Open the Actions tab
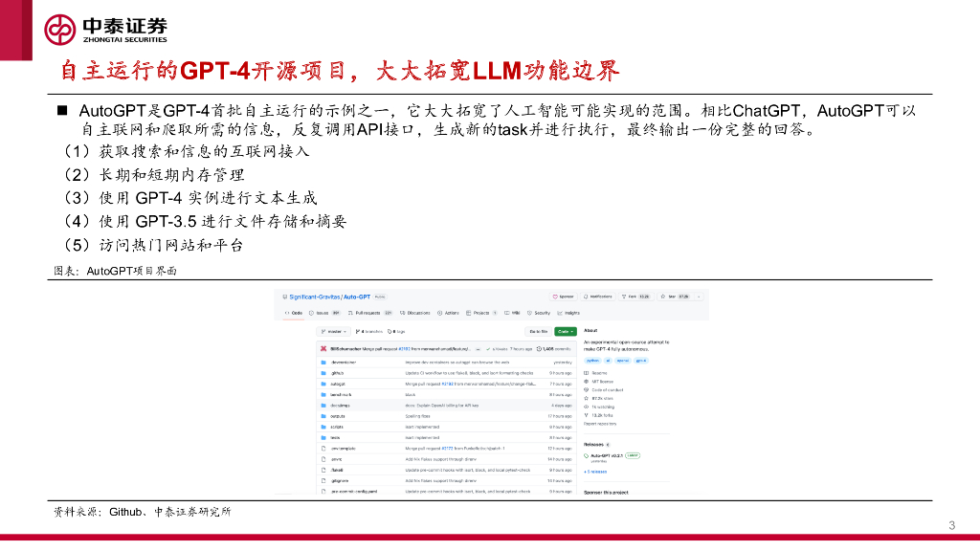The image size is (980, 551). tap(448, 313)
